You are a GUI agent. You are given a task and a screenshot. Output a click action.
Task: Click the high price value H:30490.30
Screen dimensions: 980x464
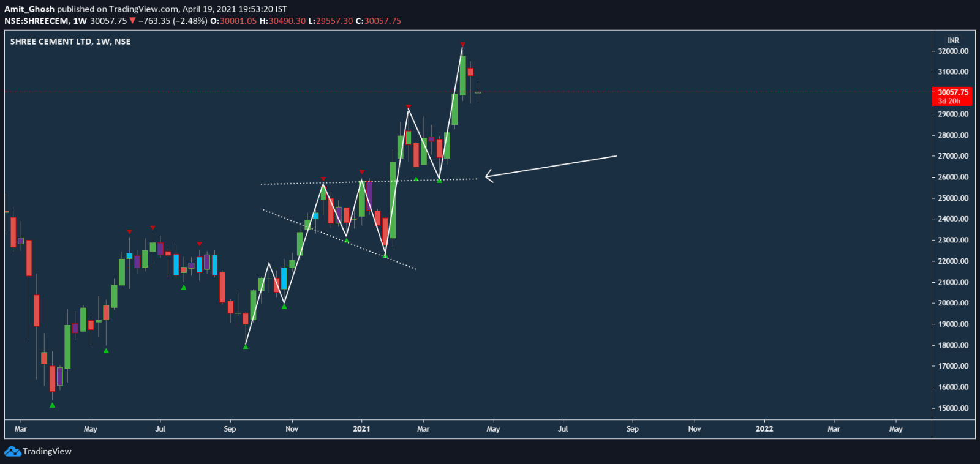click(x=282, y=21)
